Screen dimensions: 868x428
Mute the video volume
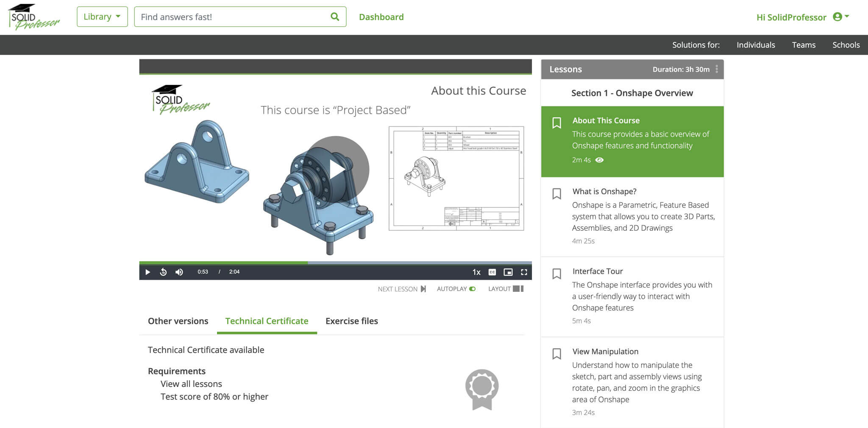(x=179, y=272)
